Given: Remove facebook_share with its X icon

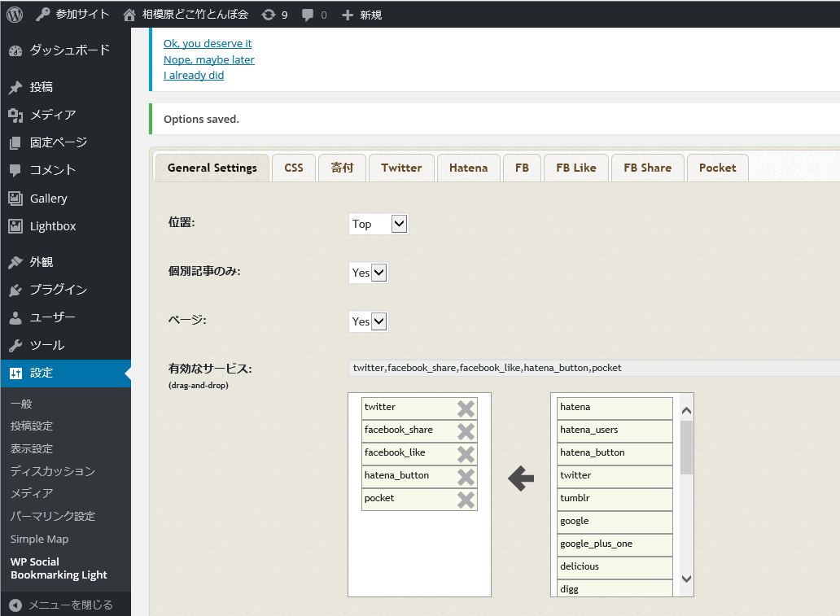Looking at the screenshot, I should (466, 431).
